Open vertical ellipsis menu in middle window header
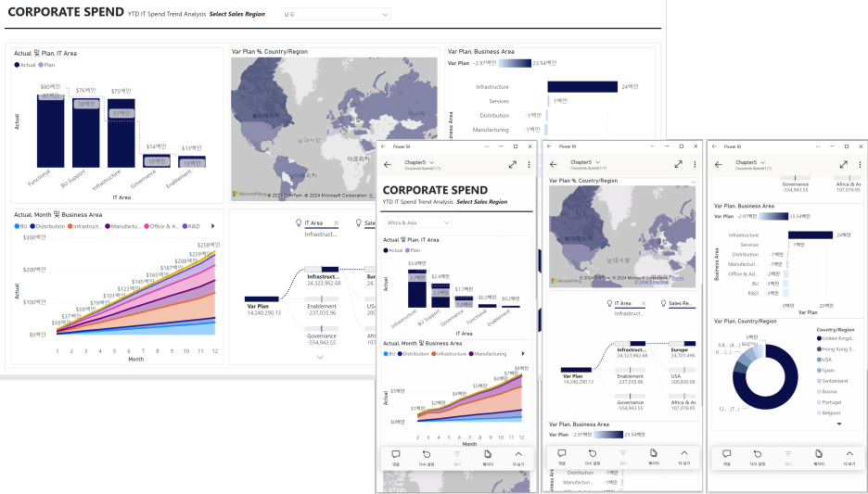This screenshot has width=868, height=494. (695, 164)
